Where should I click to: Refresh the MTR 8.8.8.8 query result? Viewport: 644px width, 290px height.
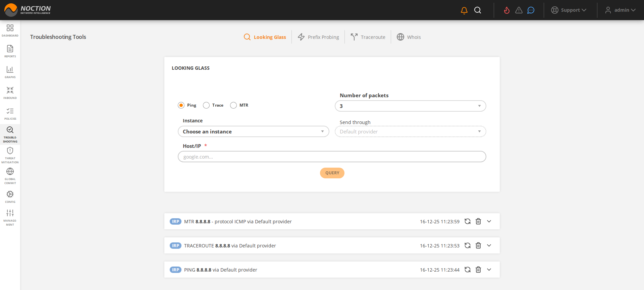pos(467,221)
